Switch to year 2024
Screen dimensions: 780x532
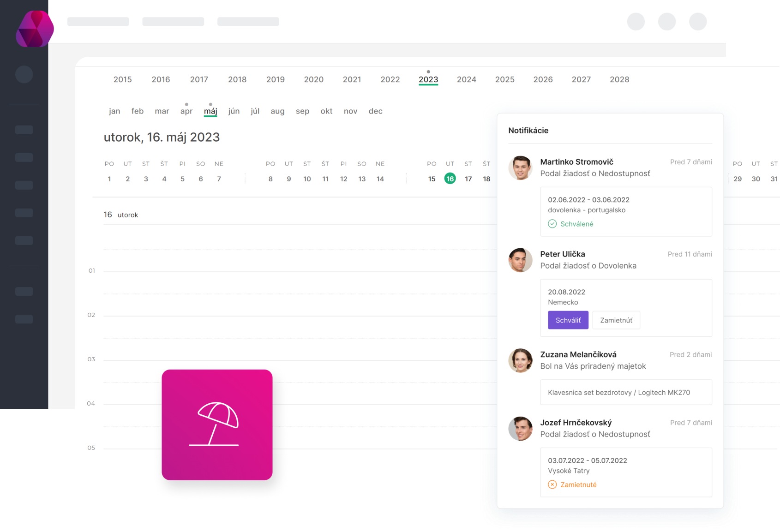(x=466, y=79)
